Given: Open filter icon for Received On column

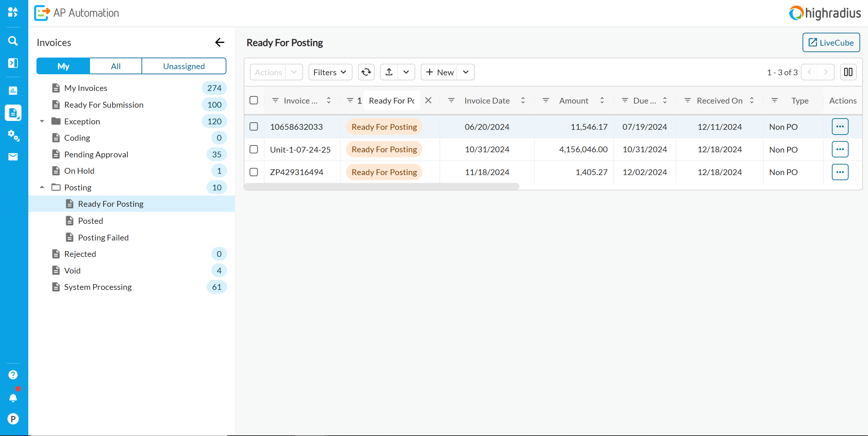Looking at the screenshot, I should click(688, 100).
